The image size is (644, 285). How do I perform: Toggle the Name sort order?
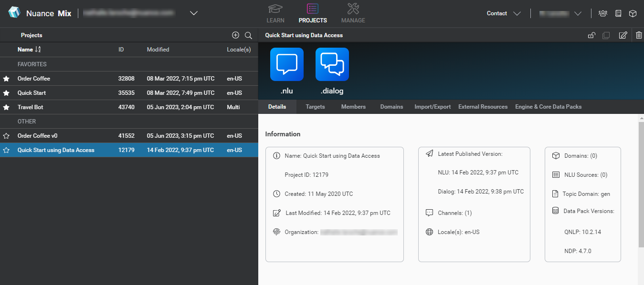[37, 49]
